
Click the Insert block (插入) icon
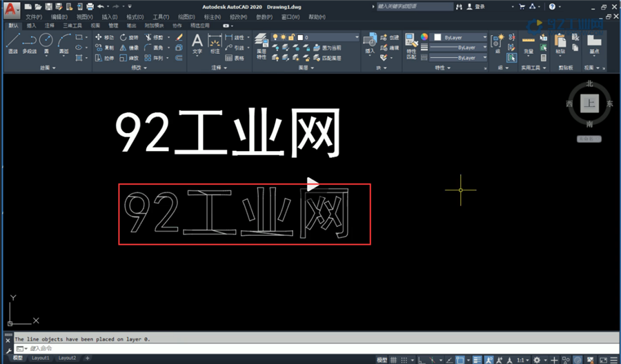coord(370,43)
